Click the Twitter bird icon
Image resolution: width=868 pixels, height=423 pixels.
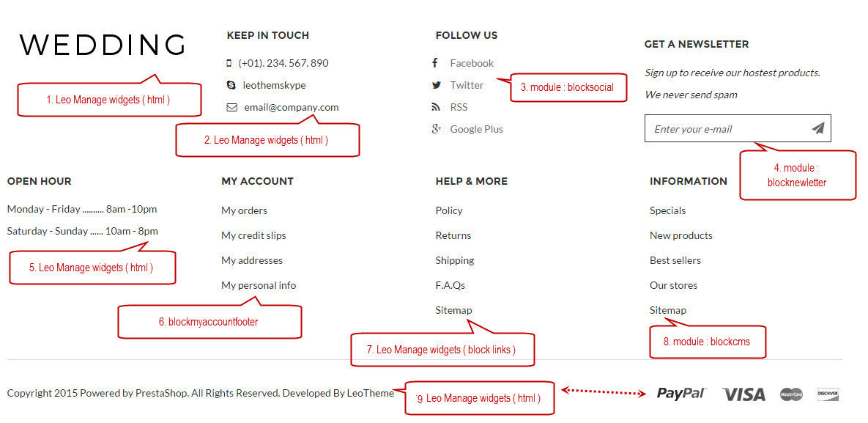click(437, 85)
